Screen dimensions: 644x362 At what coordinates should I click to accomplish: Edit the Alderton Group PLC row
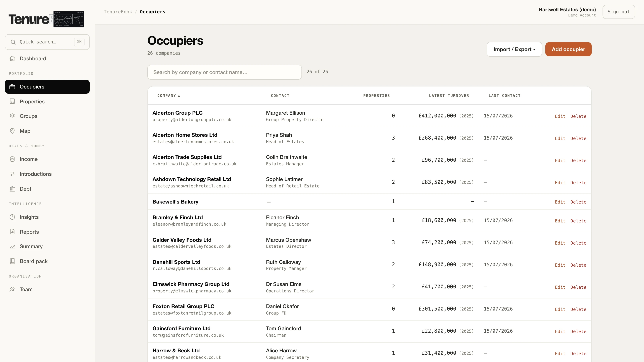click(x=560, y=116)
